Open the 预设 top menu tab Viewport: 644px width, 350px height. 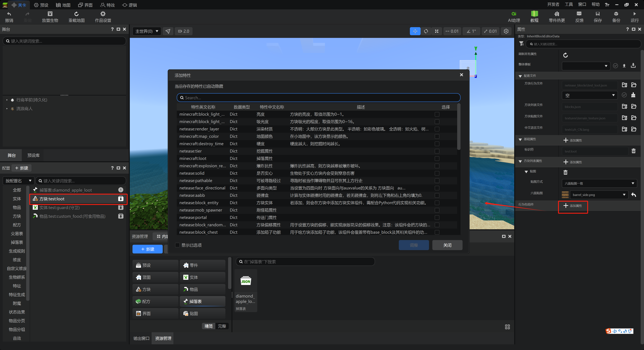[41, 5]
